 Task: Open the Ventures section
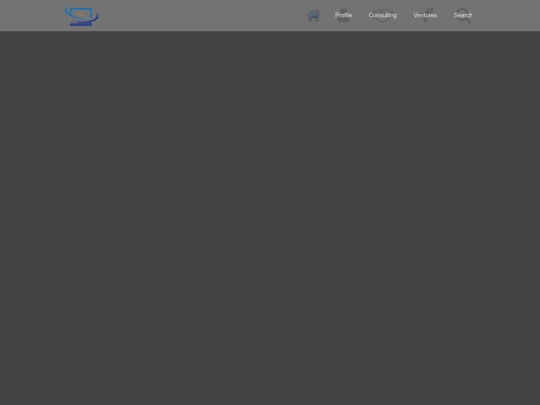tap(425, 15)
